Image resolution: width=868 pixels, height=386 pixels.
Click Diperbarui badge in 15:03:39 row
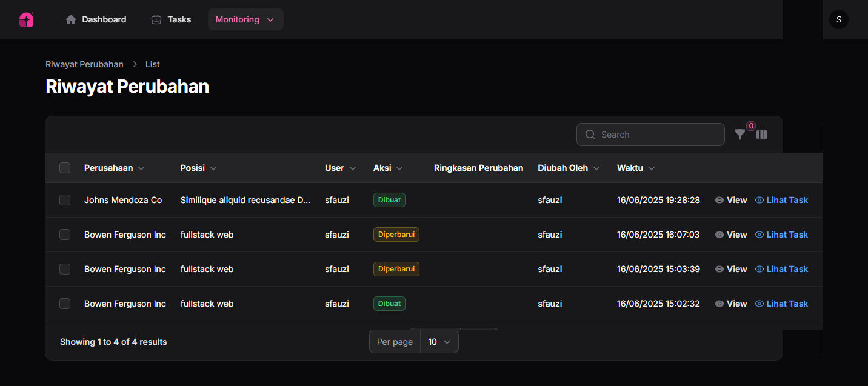pyautogui.click(x=396, y=269)
